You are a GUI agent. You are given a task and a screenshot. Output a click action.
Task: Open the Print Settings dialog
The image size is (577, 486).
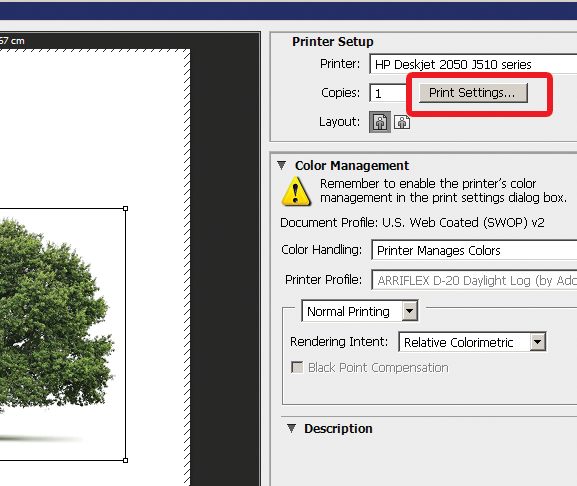[473, 93]
